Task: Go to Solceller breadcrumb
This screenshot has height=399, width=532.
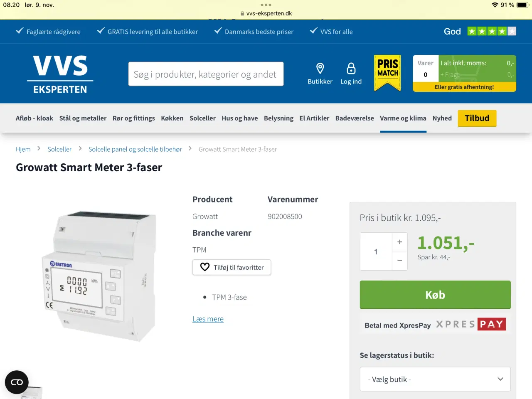Action: click(59, 149)
